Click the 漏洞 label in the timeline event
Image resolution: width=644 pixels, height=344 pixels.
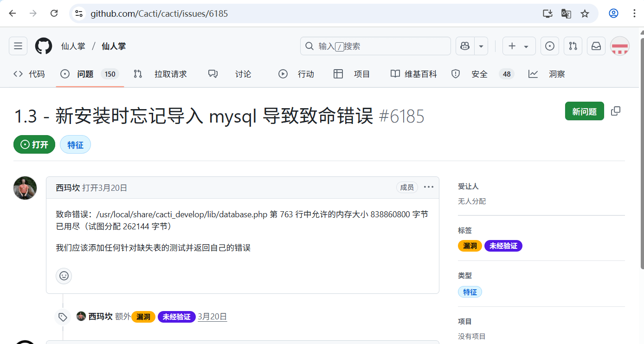click(x=143, y=317)
